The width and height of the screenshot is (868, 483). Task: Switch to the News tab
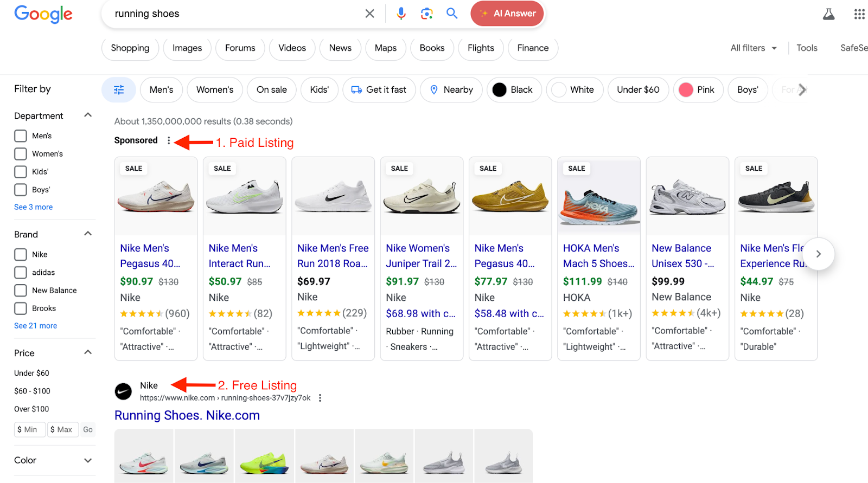click(x=340, y=48)
